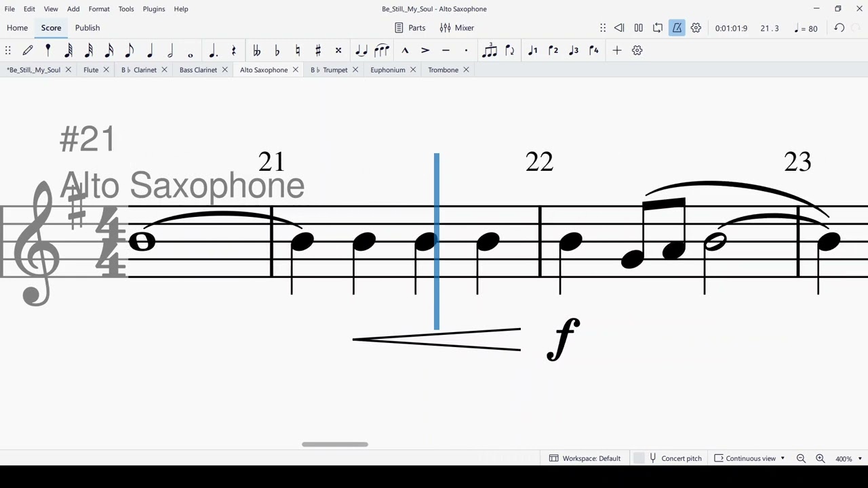Screen dimensions: 868x488
Task: Zoom out the score view
Action: point(801,459)
